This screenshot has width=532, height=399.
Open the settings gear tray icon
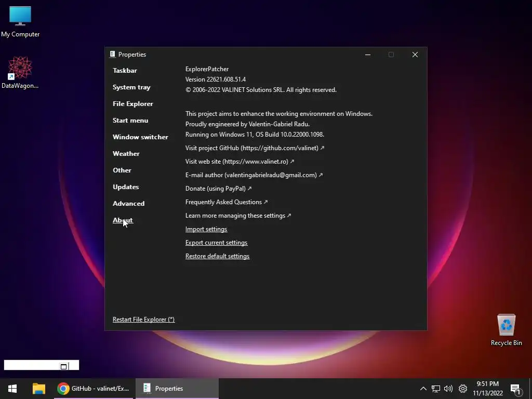pyautogui.click(x=463, y=389)
